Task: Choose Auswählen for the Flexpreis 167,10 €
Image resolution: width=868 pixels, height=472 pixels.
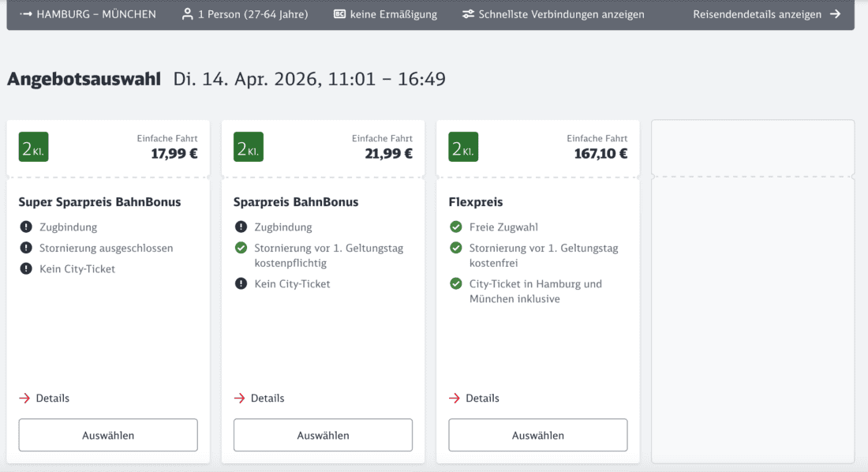Action: click(538, 435)
